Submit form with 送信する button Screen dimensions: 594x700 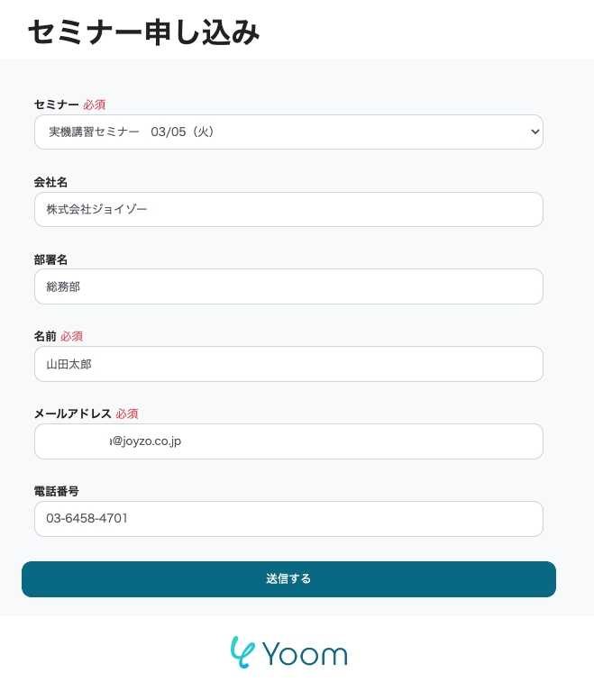point(288,579)
